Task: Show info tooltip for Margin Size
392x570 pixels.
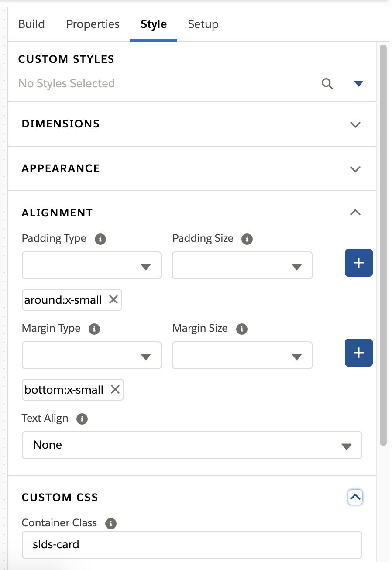Action: click(x=241, y=329)
